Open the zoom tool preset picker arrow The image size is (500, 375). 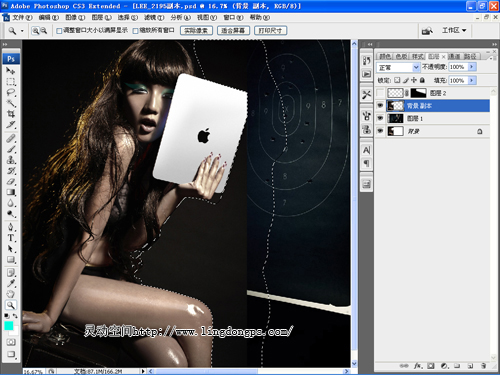(x=22, y=31)
